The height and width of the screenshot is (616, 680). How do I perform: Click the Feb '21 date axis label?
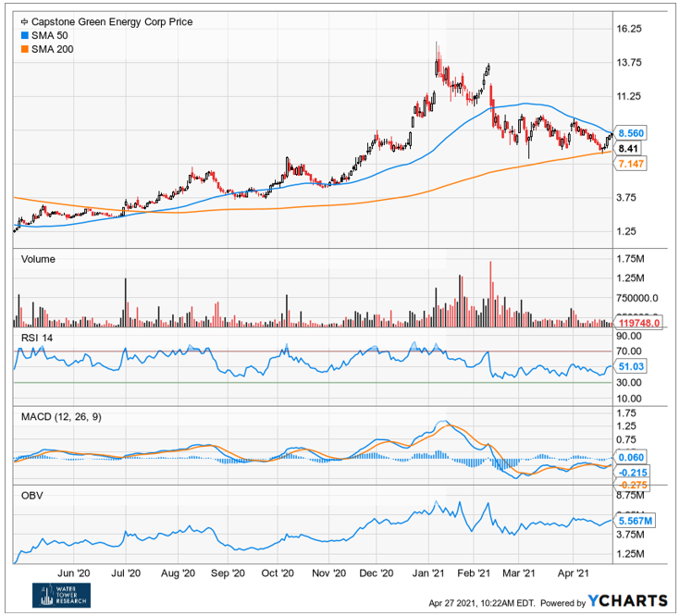click(x=474, y=573)
